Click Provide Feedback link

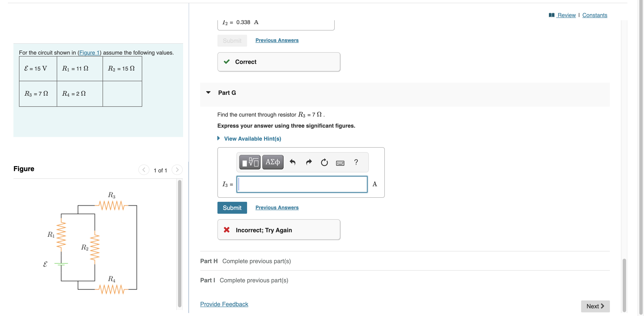pos(224,304)
